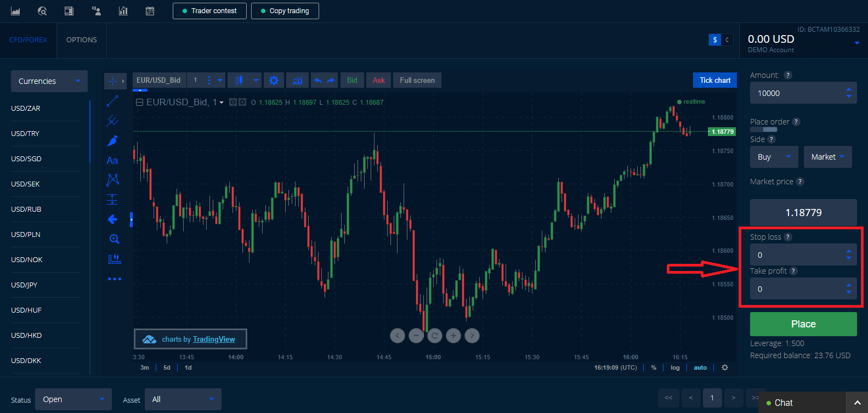The width and height of the screenshot is (868, 413).
Task: Reset the chart view with circular arrow
Action: point(435,335)
